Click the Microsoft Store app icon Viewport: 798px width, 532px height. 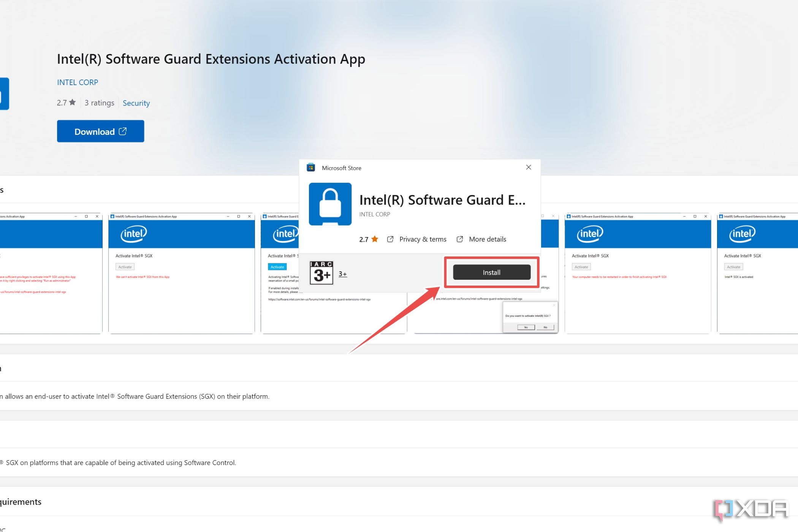[310, 168]
